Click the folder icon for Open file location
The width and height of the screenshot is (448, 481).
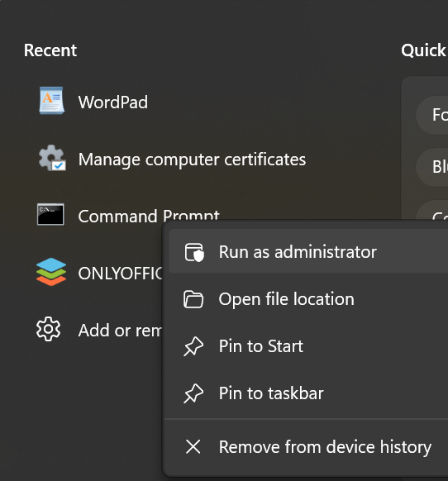point(193,299)
